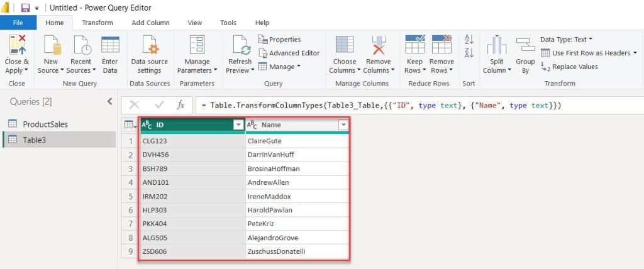Click the Remove Columns icon
The height and width of the screenshot is (269, 644).
(x=378, y=45)
